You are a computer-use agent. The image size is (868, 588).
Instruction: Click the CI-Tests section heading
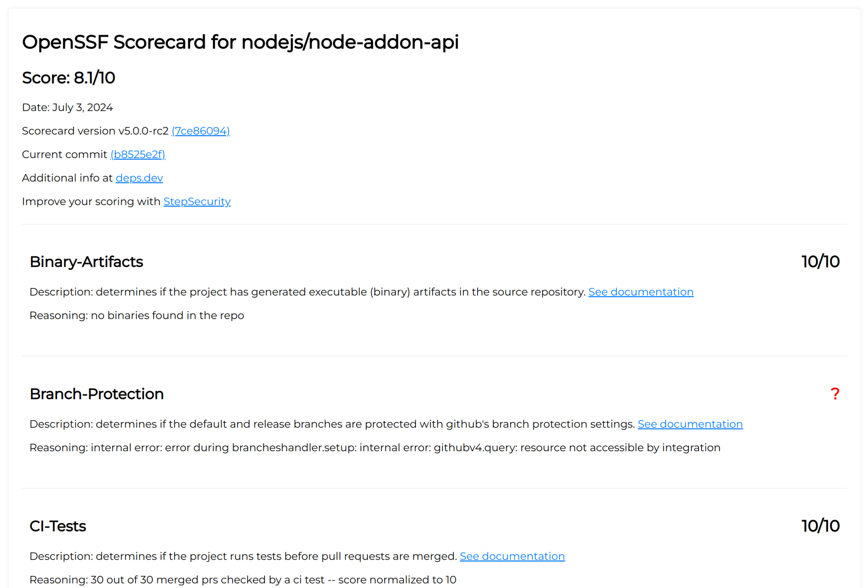(58, 526)
